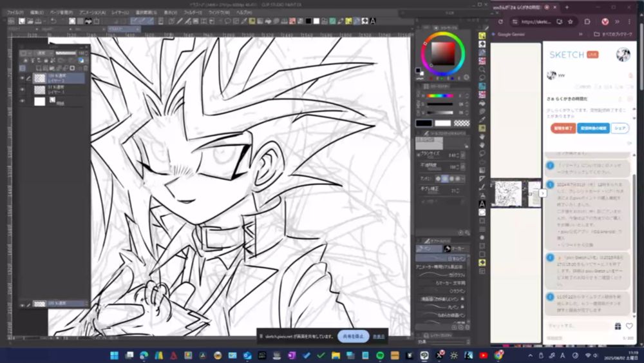The width and height of the screenshot is (644, 363).
Task: Expand the bookmarks bar overflow chevron
Action: (580, 35)
